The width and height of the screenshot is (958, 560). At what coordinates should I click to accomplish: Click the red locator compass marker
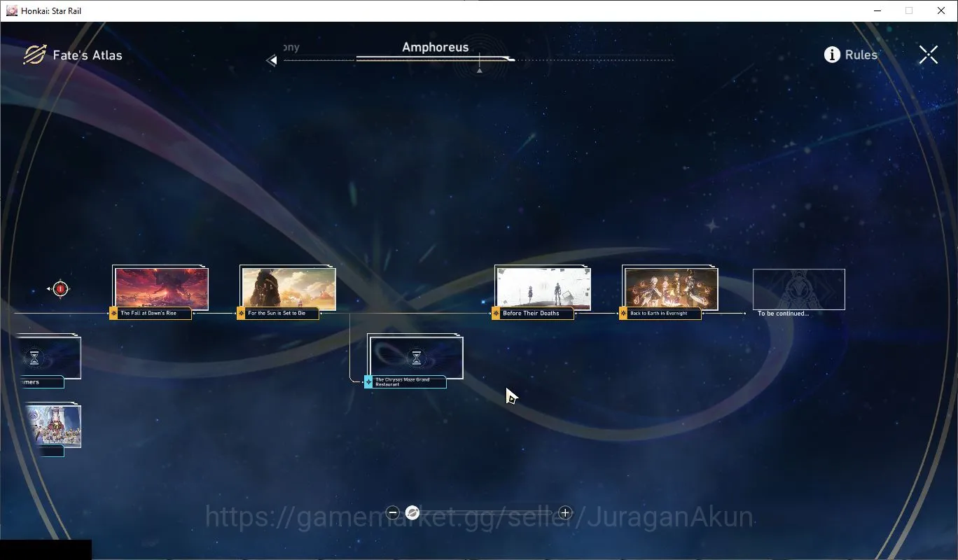(60, 288)
